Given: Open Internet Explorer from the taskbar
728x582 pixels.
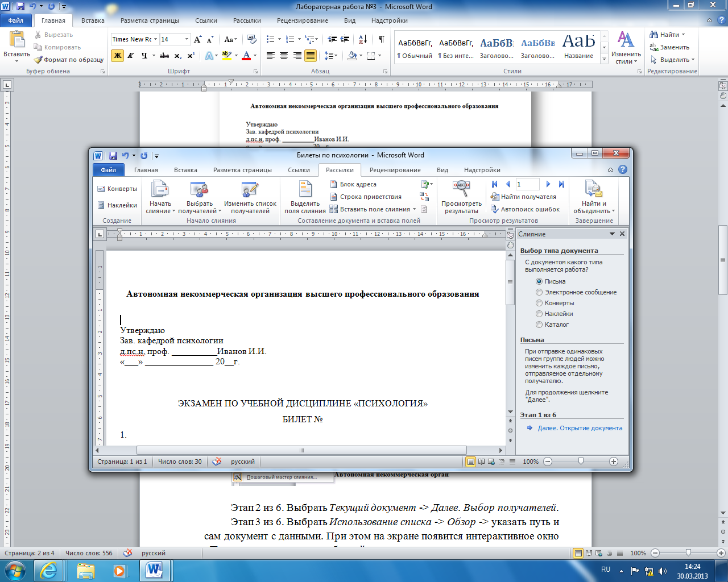Looking at the screenshot, I should pos(48,571).
